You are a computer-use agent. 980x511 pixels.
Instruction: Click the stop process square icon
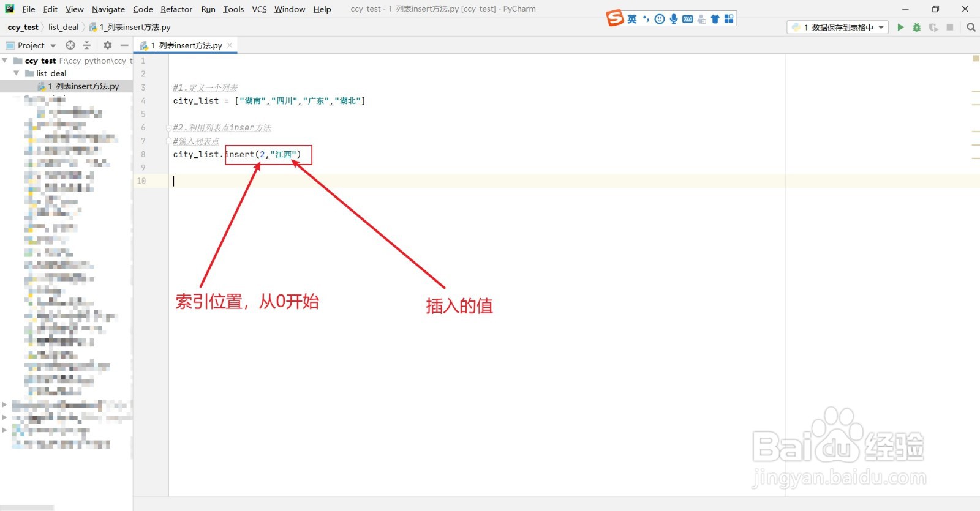(950, 28)
